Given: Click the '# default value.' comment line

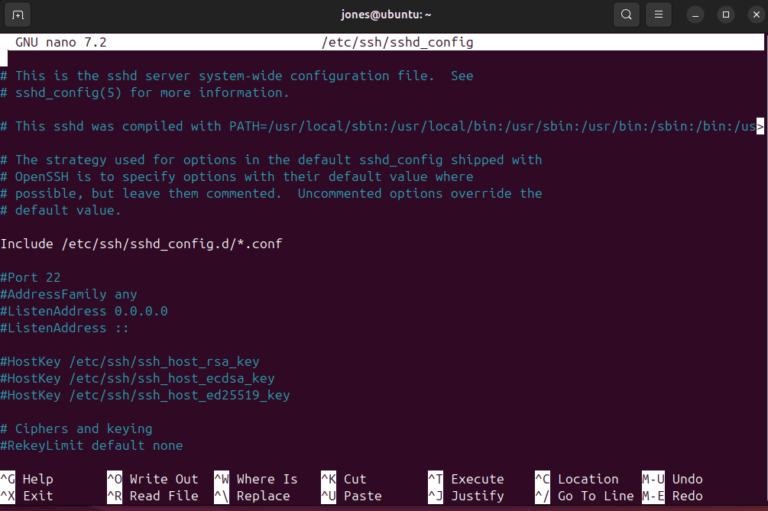Looking at the screenshot, I should [61, 210].
